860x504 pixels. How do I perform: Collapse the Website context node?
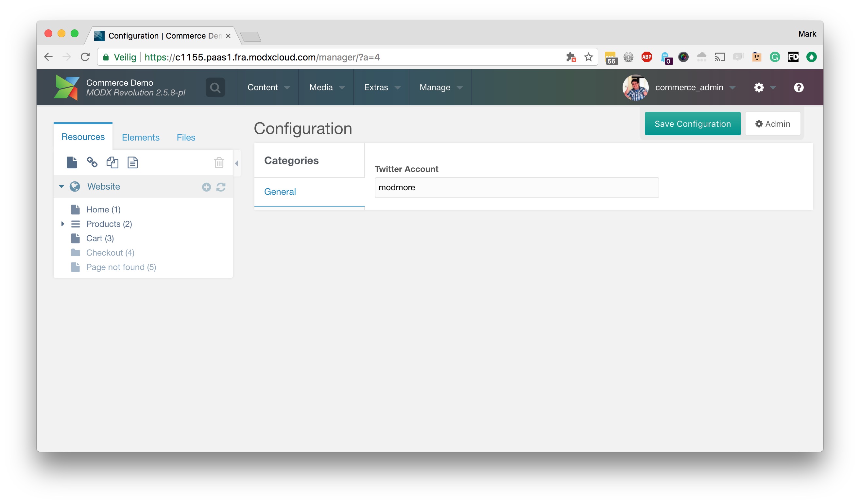[x=61, y=187]
